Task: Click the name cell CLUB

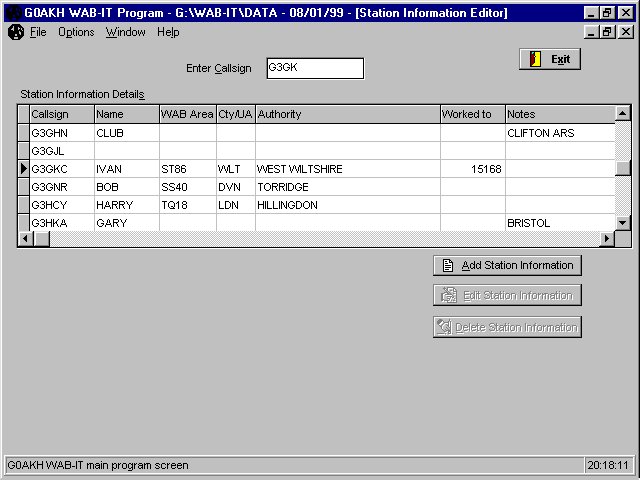Action: pos(127,133)
